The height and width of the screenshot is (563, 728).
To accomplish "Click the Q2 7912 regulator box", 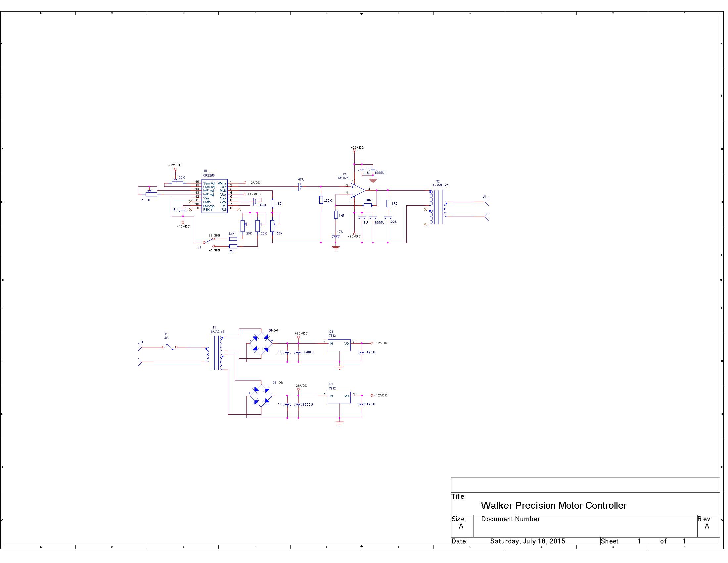I will [339, 397].
